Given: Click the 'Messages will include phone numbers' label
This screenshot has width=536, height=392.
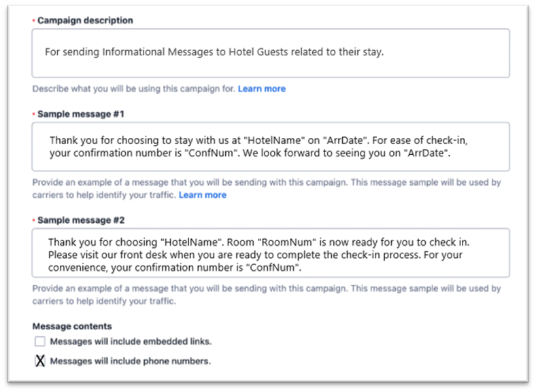Looking at the screenshot, I should tap(130, 361).
